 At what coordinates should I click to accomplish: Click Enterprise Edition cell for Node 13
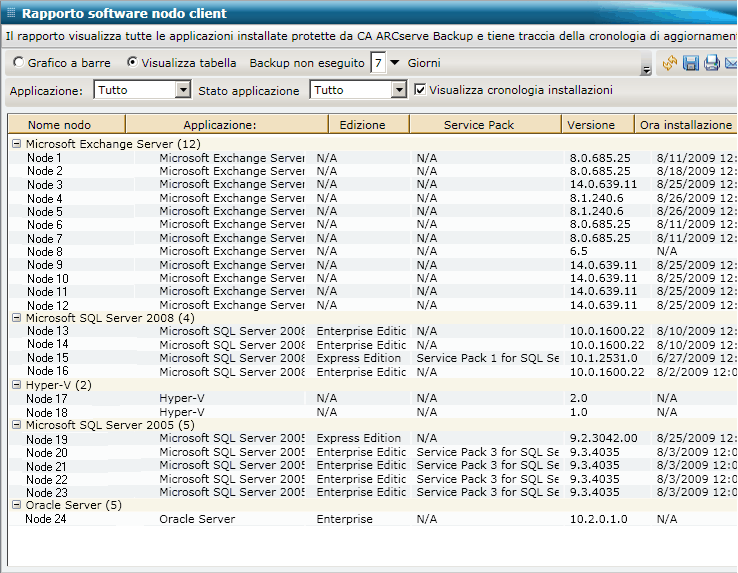pyautogui.click(x=361, y=331)
